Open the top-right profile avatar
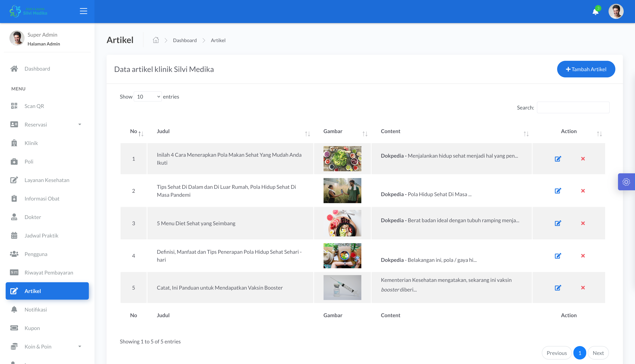Screen dimensions: 635x364 click(616, 11)
